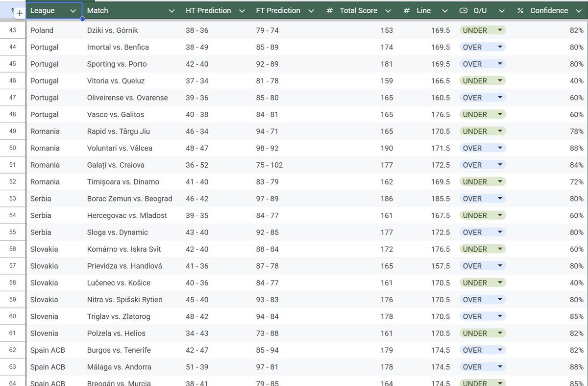Click the 'Slovenia' cell for Polzela row
Image resolution: width=588 pixels, height=386 pixels.
click(54, 333)
